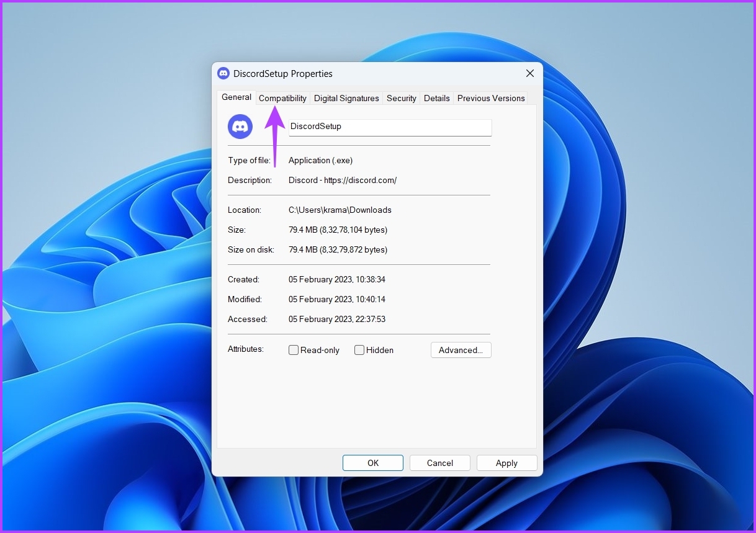The image size is (756, 533).
Task: Click the large Discord file icon
Action: point(240,127)
